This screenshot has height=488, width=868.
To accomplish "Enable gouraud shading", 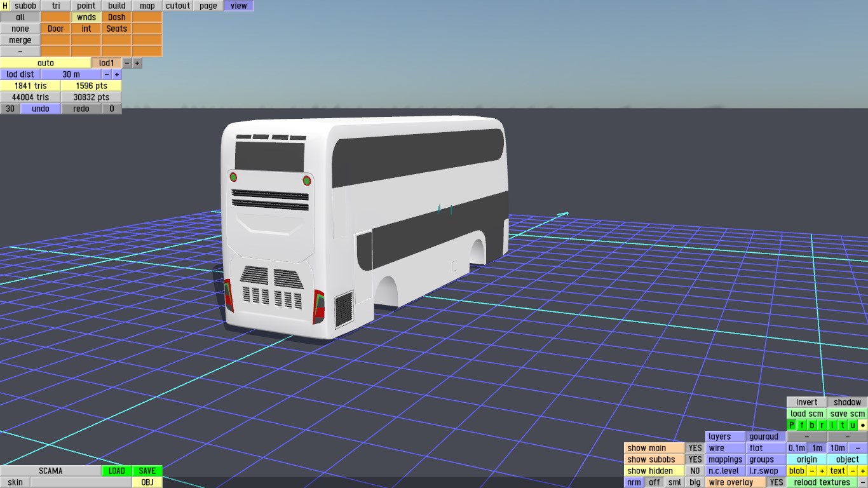I will [x=766, y=437].
